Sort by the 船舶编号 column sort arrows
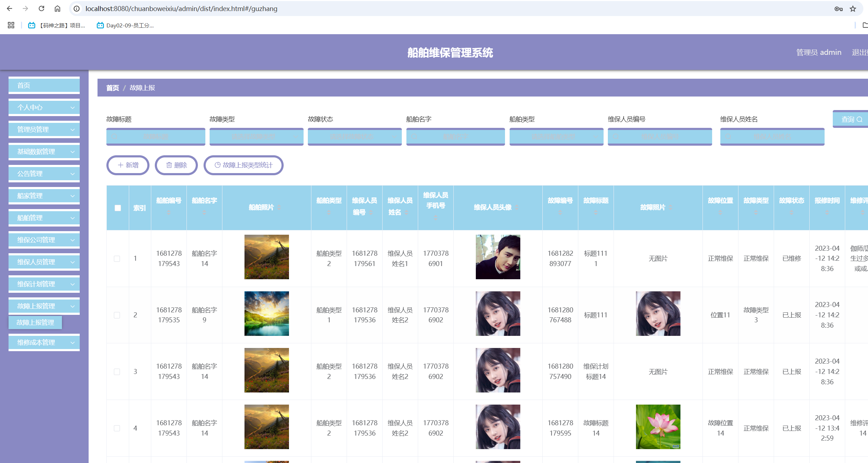 click(x=169, y=212)
